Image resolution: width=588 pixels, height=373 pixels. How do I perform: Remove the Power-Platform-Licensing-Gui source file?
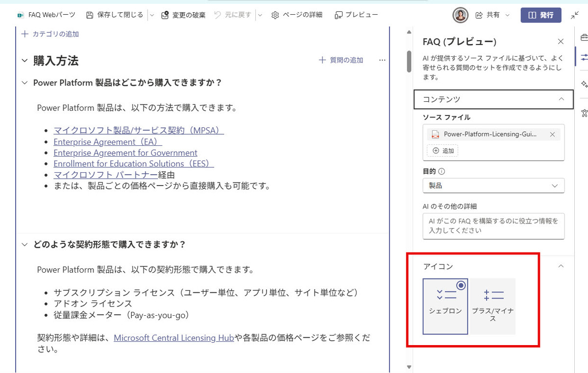point(552,134)
